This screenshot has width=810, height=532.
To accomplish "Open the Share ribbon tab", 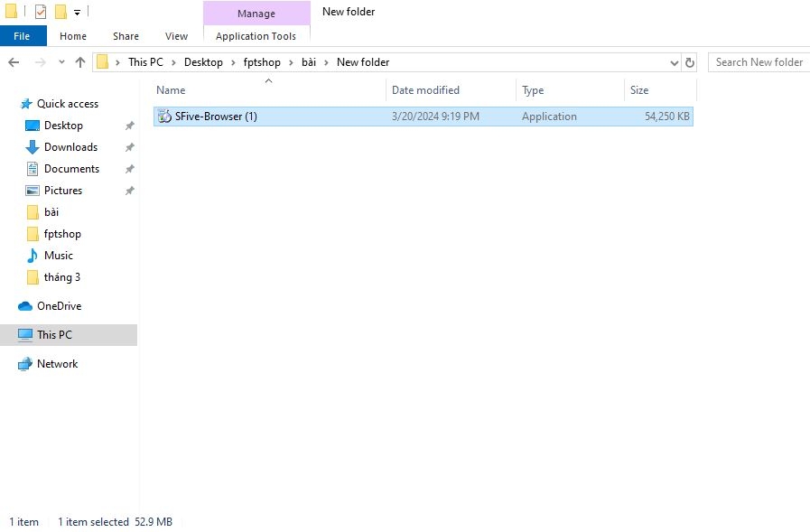I will 126,36.
